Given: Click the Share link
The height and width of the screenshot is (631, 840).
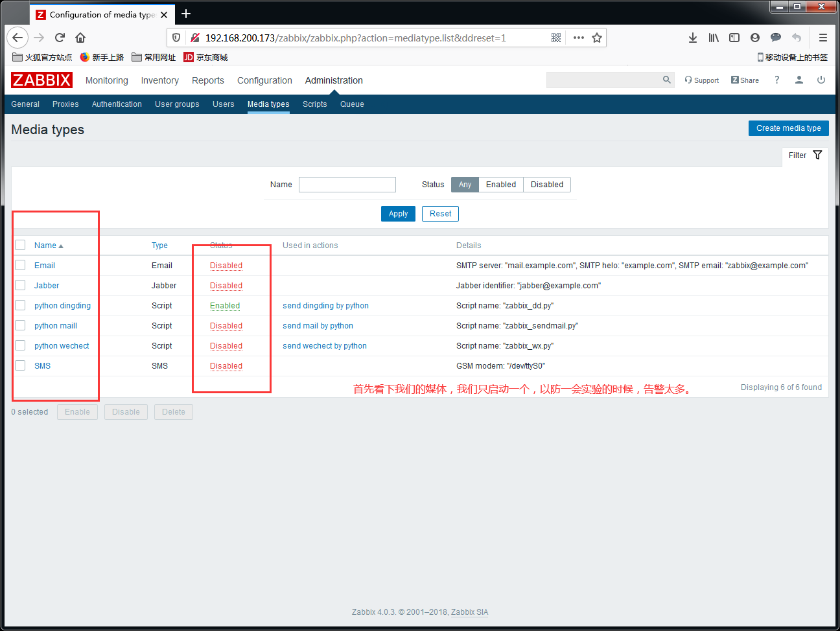Looking at the screenshot, I should 745,80.
